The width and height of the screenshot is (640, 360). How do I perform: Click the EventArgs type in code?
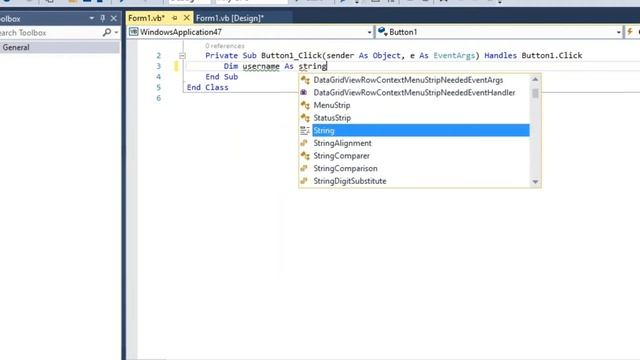click(x=454, y=56)
